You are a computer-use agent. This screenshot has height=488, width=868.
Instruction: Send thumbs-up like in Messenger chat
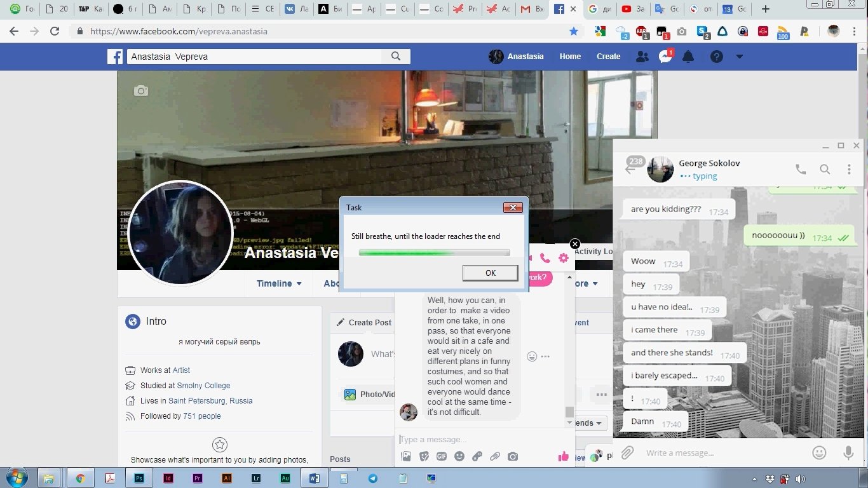[x=563, y=456]
